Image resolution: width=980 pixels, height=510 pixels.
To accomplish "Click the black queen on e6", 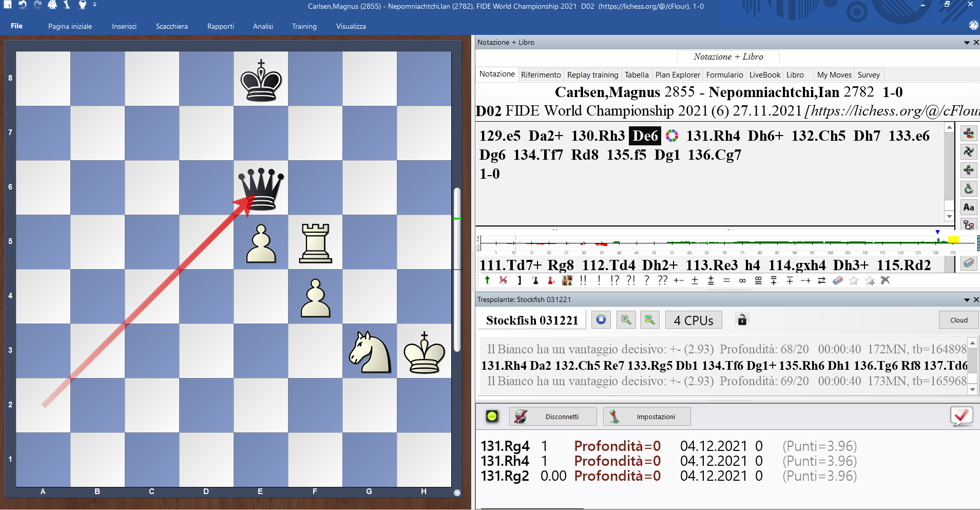I will click(x=261, y=188).
